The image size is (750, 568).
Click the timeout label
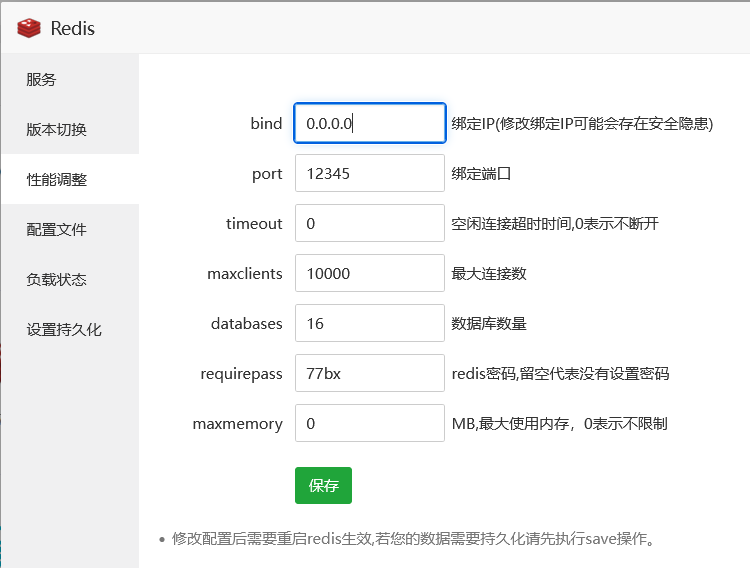tap(254, 223)
